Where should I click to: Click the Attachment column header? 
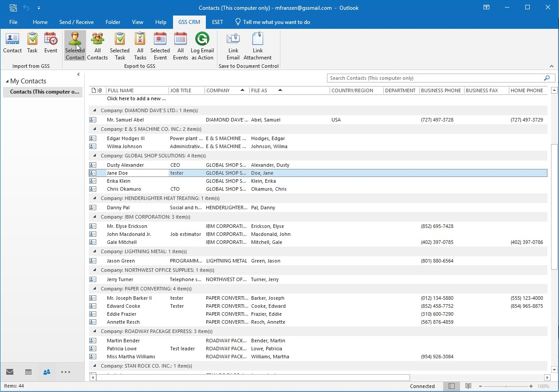click(100, 90)
